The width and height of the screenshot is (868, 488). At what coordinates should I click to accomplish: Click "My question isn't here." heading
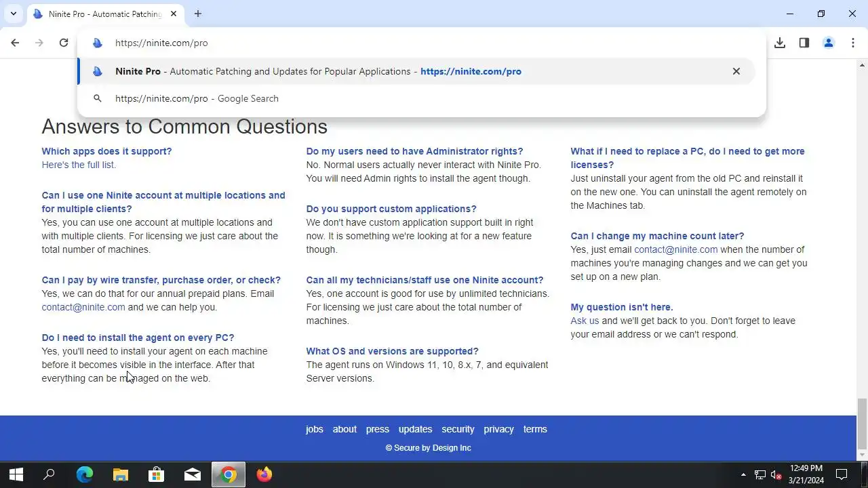click(x=622, y=307)
